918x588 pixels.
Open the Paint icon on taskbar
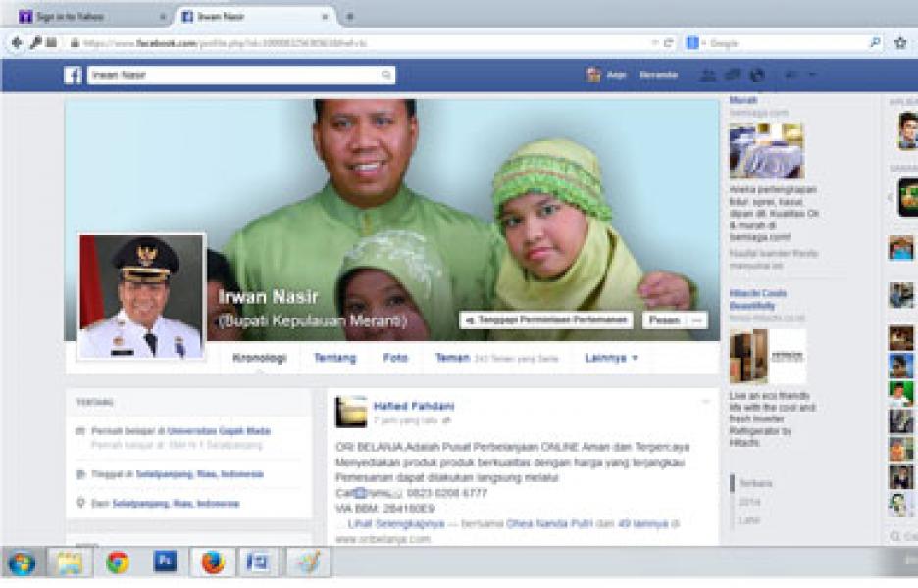(309, 563)
